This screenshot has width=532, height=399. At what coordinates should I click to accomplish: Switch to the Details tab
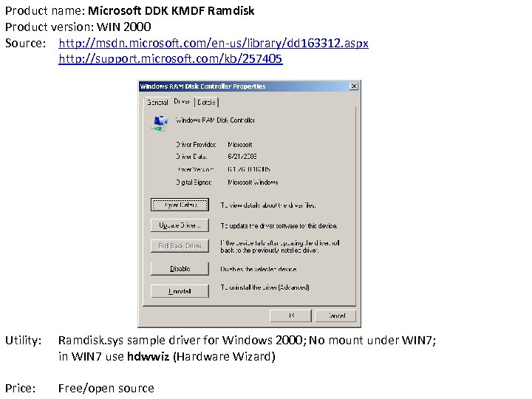click(206, 102)
